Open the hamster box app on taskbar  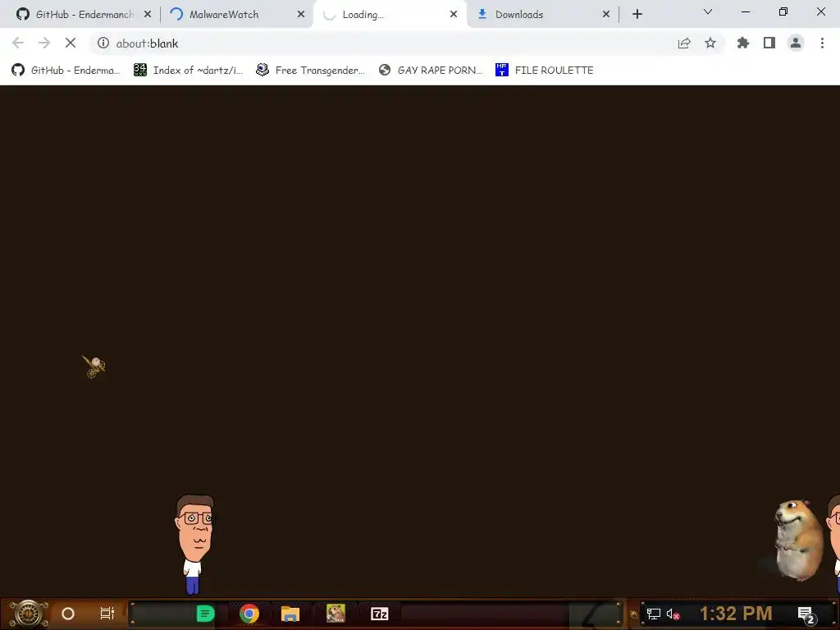click(336, 614)
